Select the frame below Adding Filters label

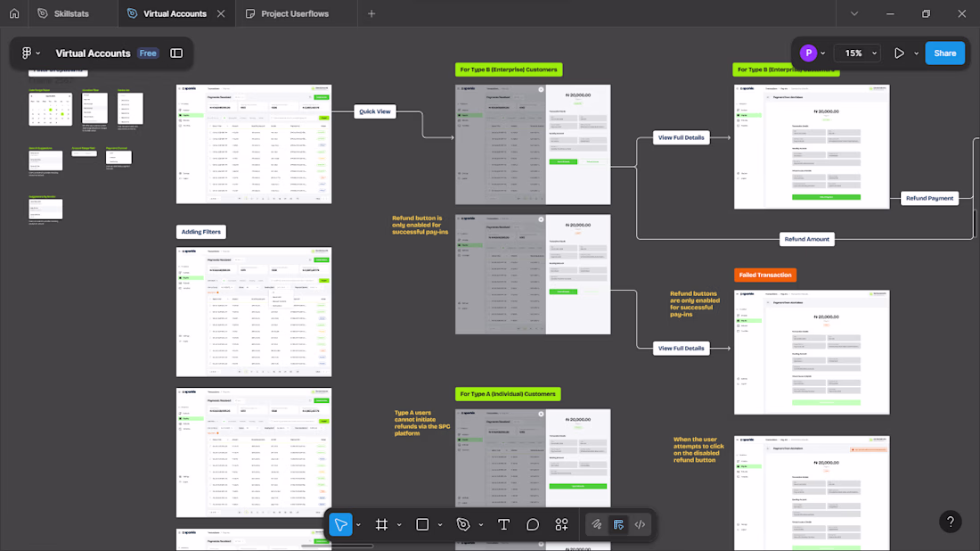point(254,311)
